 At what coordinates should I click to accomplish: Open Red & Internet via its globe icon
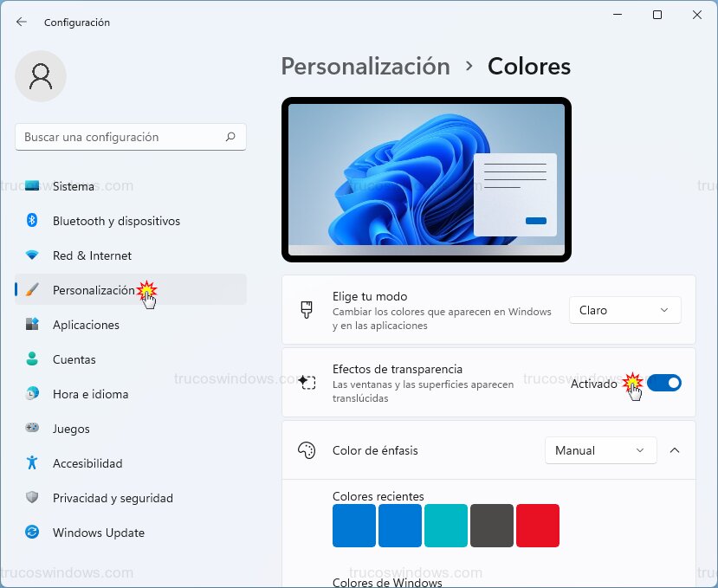29,255
